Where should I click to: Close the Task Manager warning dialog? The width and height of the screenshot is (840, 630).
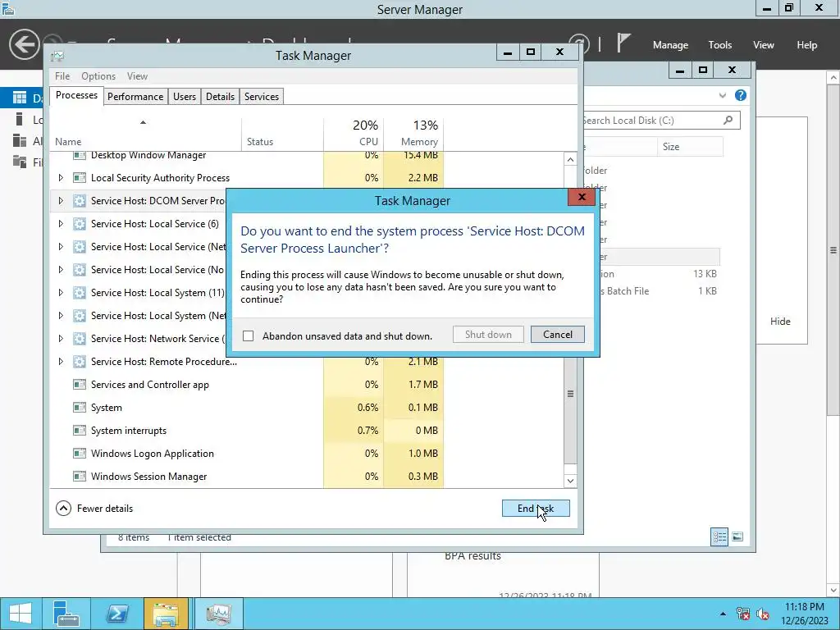(582, 197)
